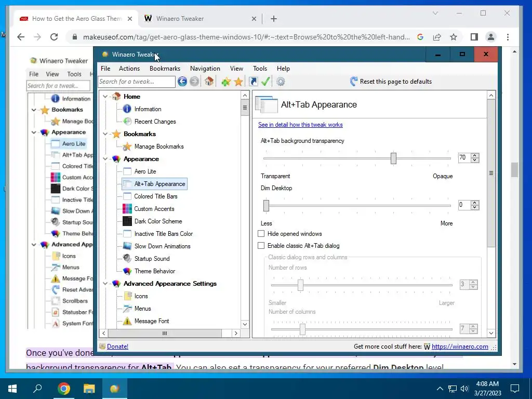Open the Navigation menu

pyautogui.click(x=205, y=69)
